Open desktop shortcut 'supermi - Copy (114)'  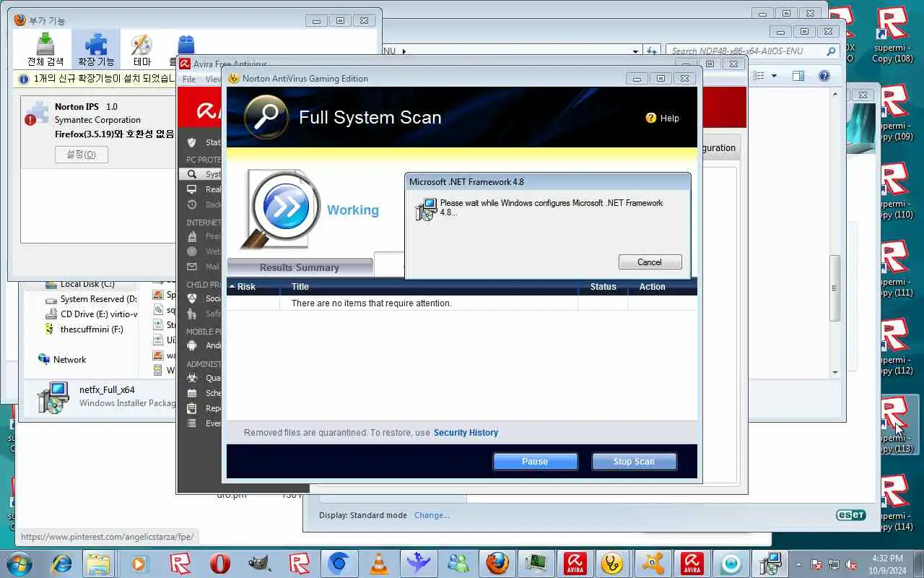[x=893, y=503]
